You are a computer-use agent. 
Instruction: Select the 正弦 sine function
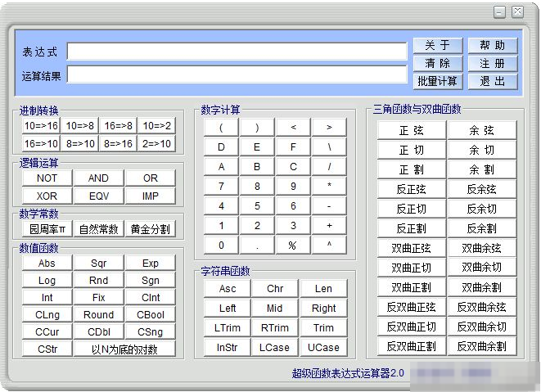point(412,131)
